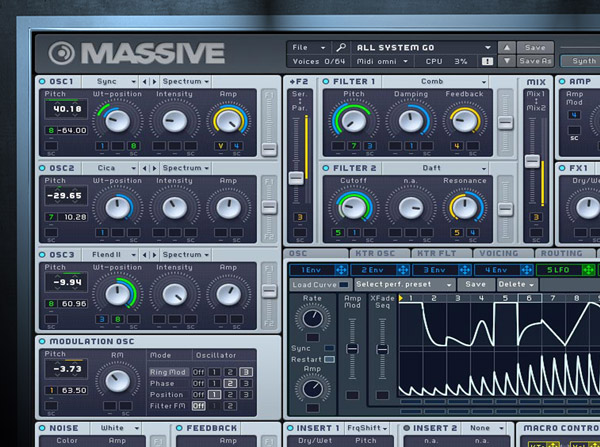Image resolution: width=600 pixels, height=447 pixels.
Task: Select next OSC3 wavetable arrow
Action: tap(155, 255)
